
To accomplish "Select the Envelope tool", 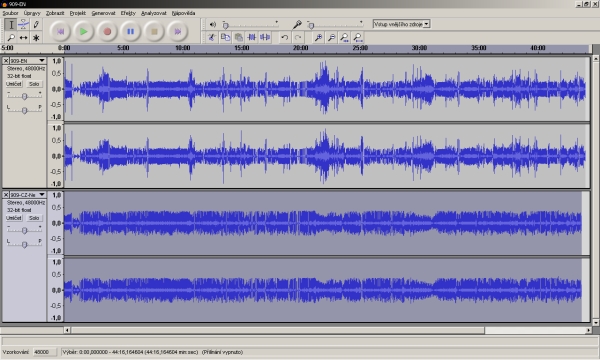I will pos(23,24).
